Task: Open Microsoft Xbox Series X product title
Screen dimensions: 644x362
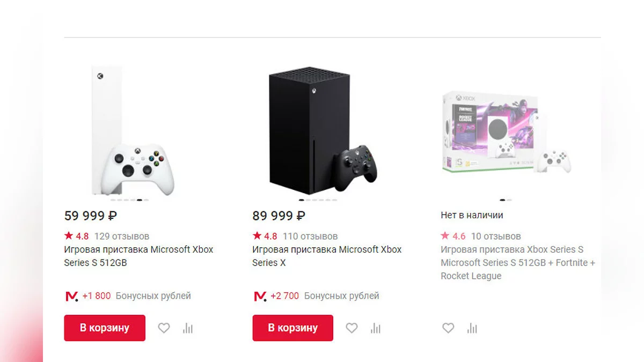Action: point(326,256)
